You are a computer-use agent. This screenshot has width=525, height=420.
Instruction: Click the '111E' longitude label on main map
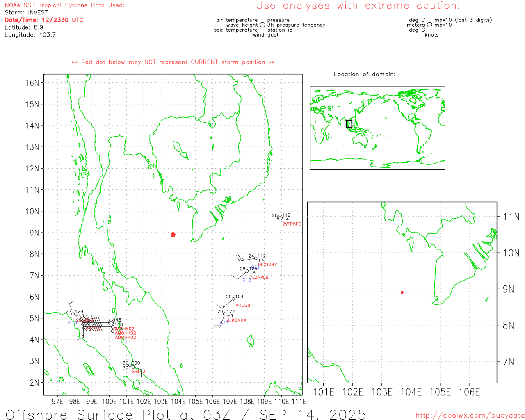(299, 401)
